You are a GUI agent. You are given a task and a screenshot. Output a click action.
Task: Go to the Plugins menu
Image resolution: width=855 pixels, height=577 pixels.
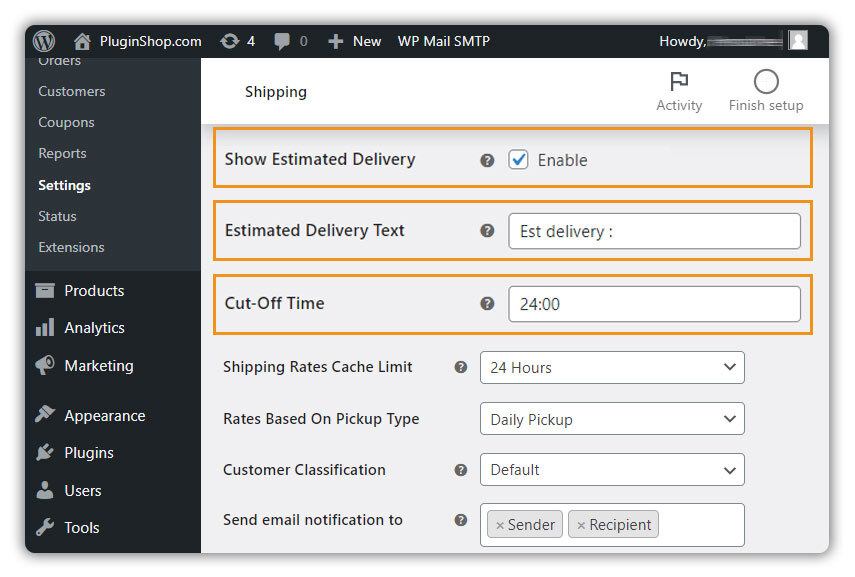[89, 453]
